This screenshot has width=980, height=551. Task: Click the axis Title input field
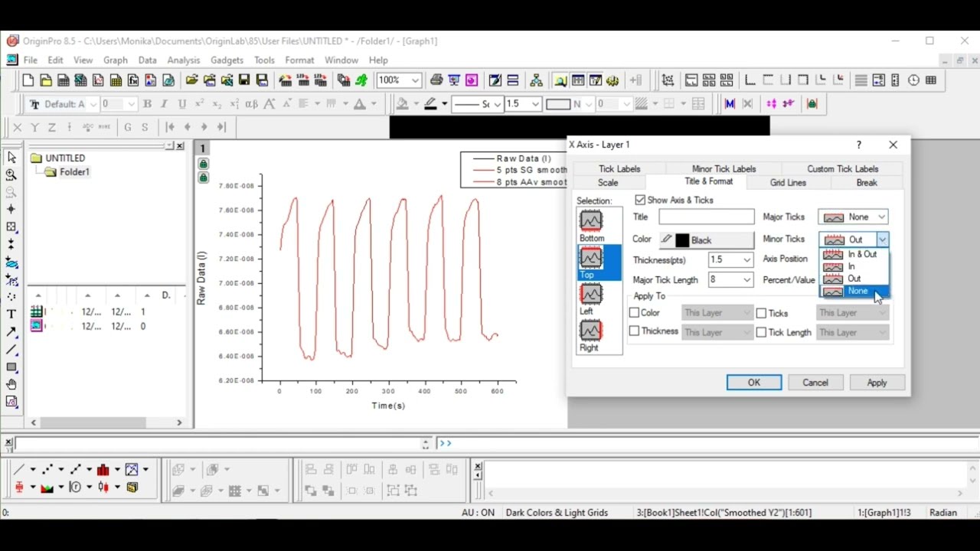tap(706, 217)
